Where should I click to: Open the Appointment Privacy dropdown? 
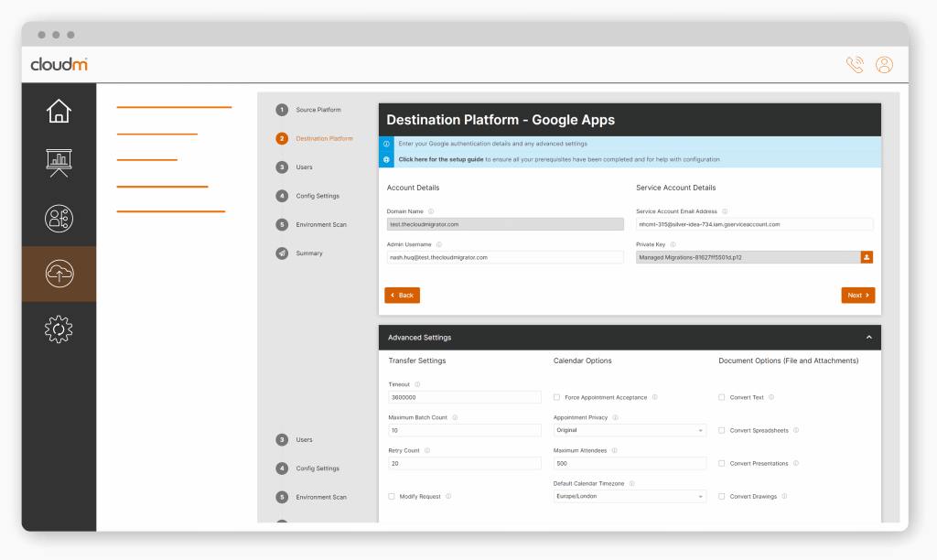click(x=630, y=430)
